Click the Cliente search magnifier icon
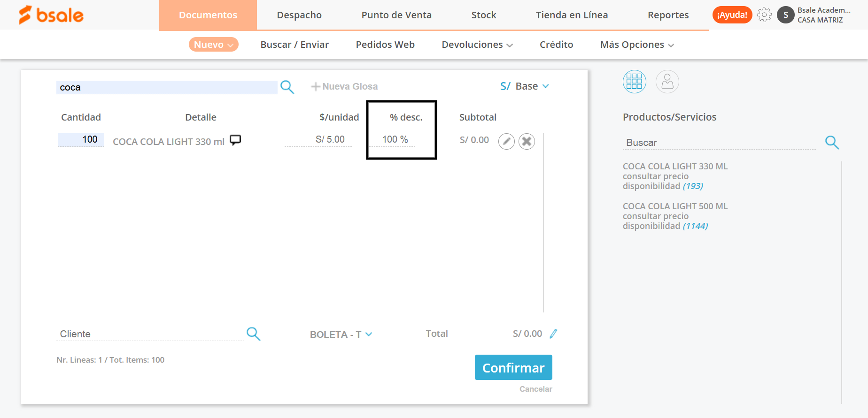Viewport: 868px width, 418px height. click(x=253, y=334)
